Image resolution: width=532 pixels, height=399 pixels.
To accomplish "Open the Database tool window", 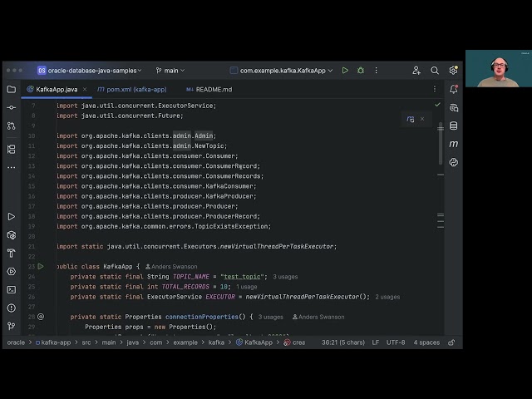I will (x=454, y=126).
